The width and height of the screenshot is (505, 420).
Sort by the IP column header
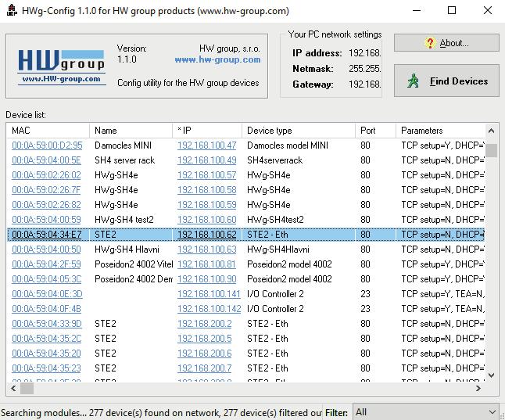(x=207, y=131)
